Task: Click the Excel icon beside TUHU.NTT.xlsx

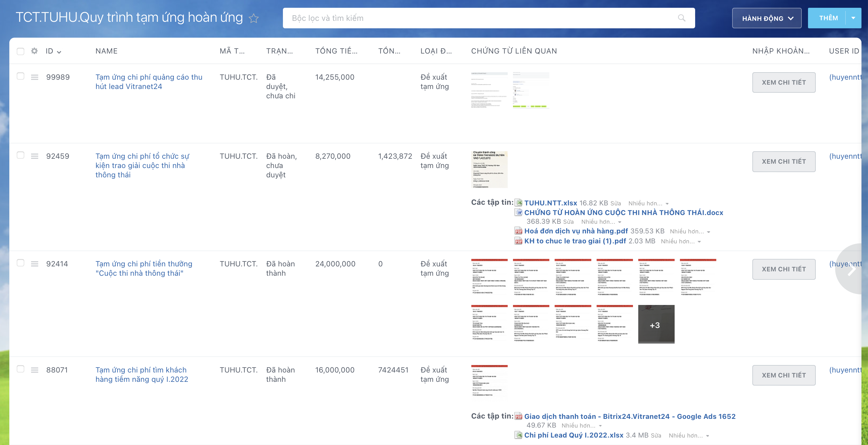Action: pyautogui.click(x=518, y=203)
